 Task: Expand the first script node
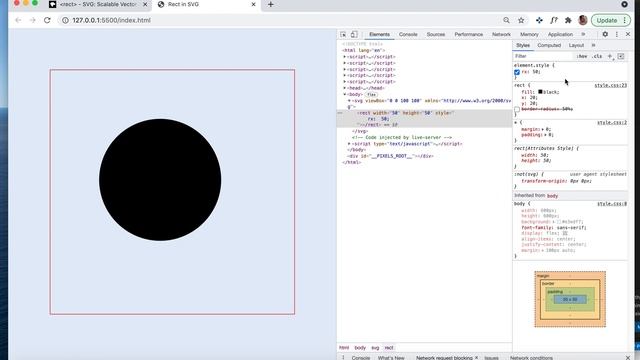point(344,57)
